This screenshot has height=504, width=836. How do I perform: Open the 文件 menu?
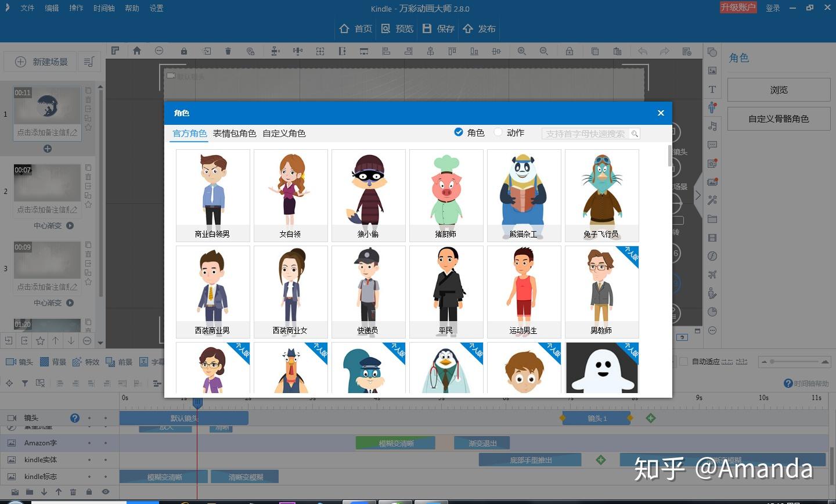tap(27, 8)
